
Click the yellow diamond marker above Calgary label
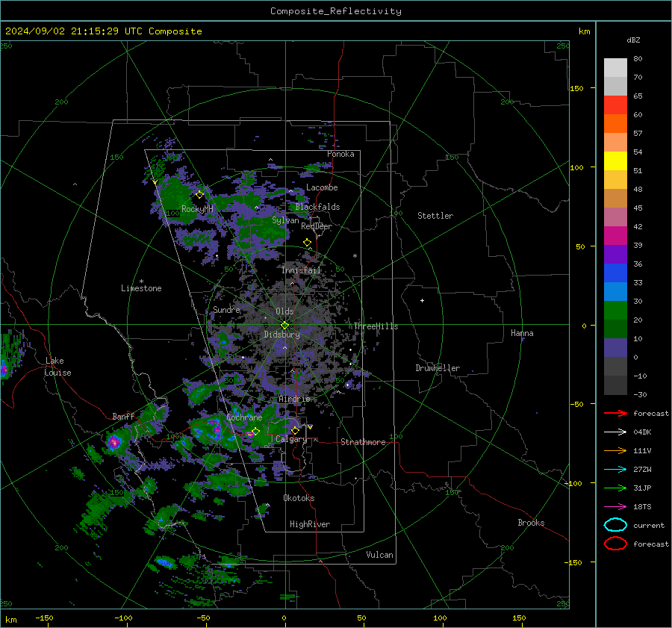(295, 430)
